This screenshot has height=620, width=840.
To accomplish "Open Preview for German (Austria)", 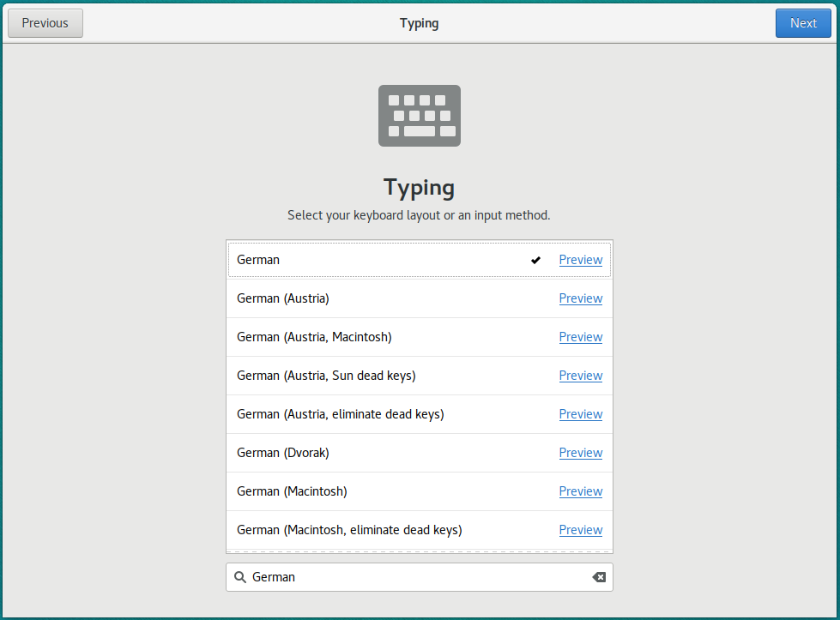I will click(581, 298).
